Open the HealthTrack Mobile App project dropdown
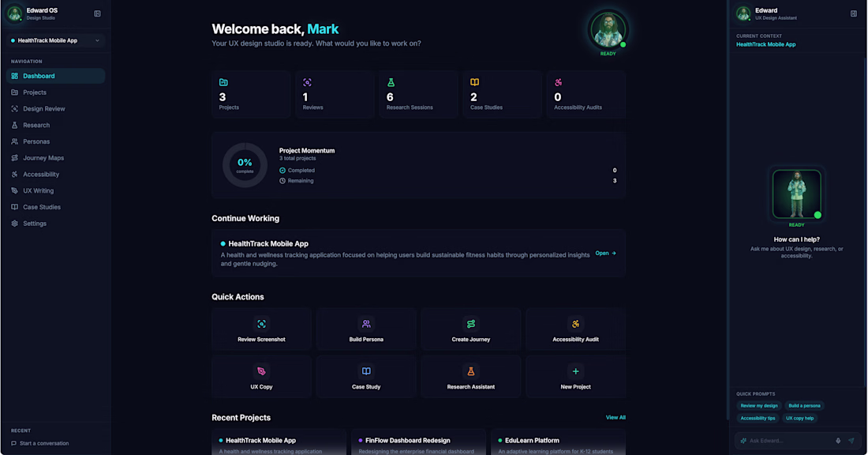 pyautogui.click(x=55, y=40)
